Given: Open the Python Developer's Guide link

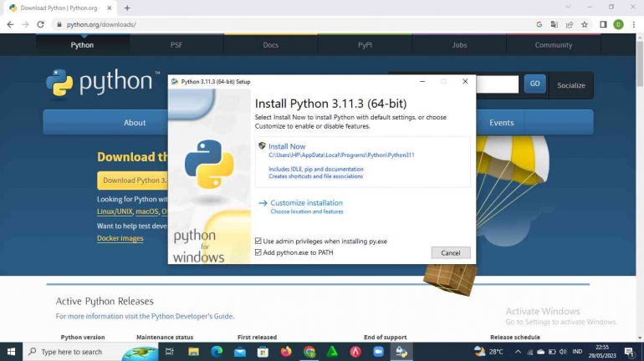Looking at the screenshot, I should [192, 316].
